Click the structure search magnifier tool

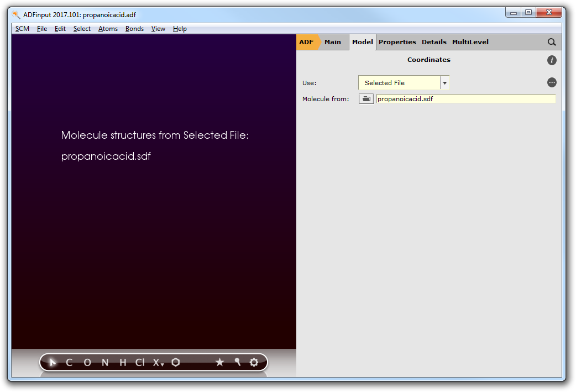click(x=237, y=362)
